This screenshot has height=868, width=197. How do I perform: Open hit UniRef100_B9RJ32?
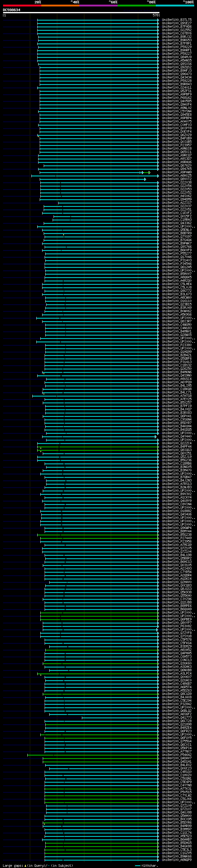pos(176,37)
